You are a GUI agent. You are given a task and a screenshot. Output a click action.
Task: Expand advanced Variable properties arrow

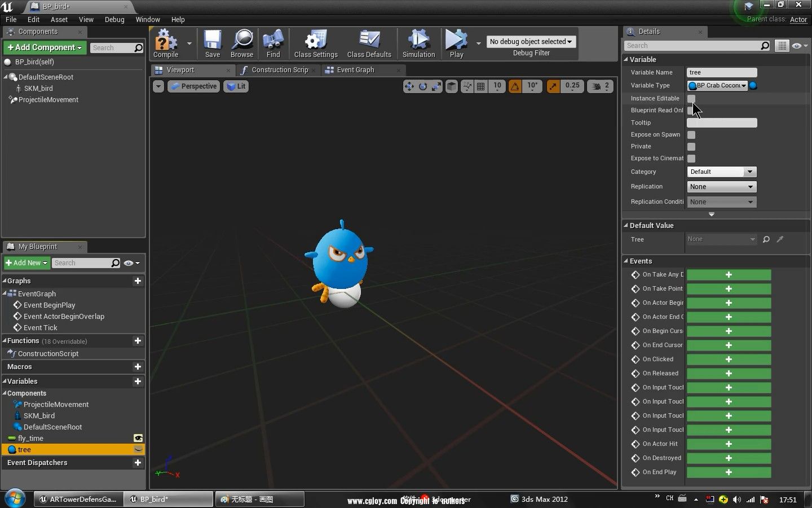click(712, 214)
